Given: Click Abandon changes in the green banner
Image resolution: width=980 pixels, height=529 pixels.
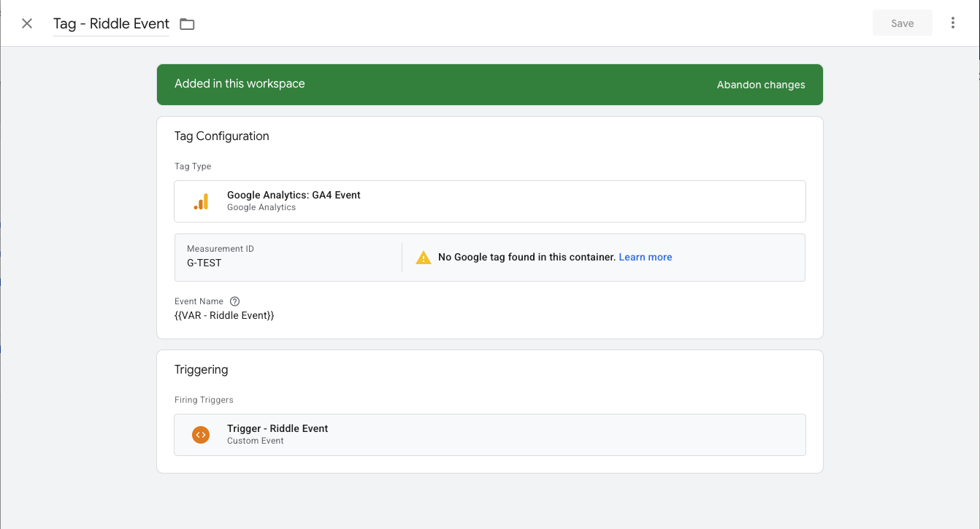Looking at the screenshot, I should click(x=761, y=85).
